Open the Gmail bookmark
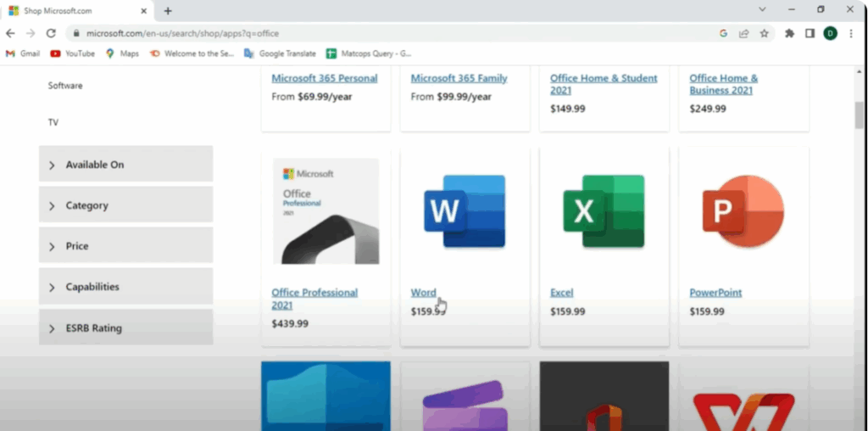 tap(23, 53)
